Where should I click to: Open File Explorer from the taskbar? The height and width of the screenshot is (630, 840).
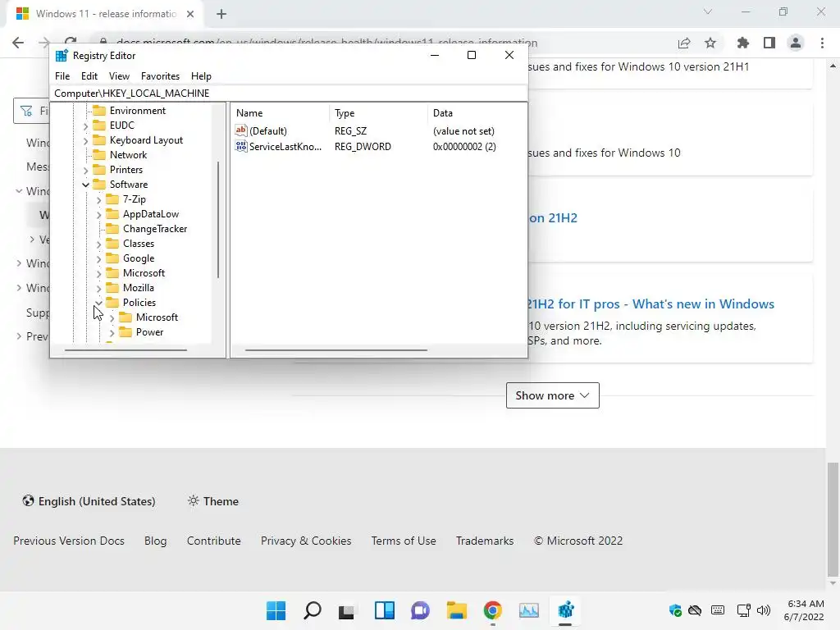coord(456,610)
